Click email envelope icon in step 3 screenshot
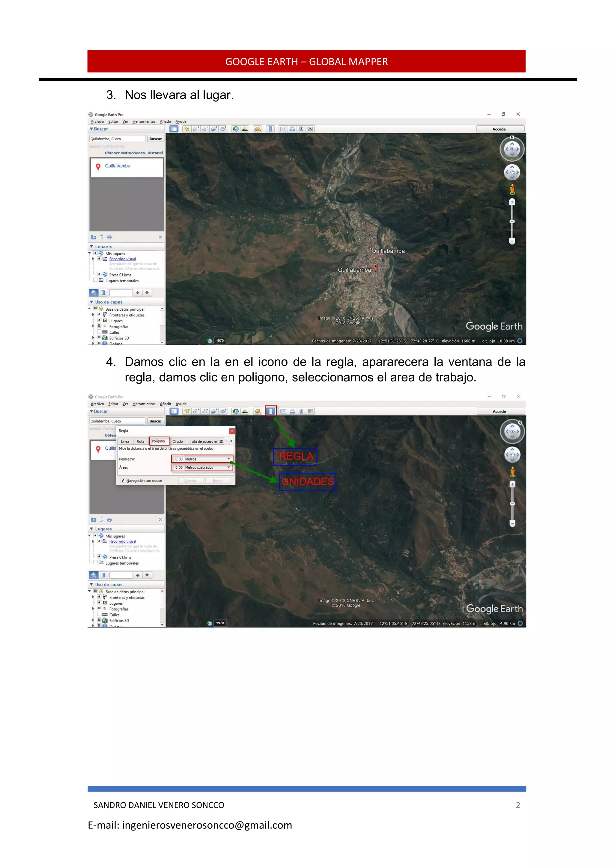This screenshot has height=868, width=614. (283, 129)
